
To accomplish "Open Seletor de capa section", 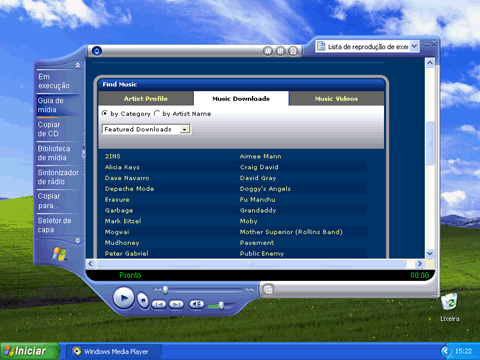I will point(54,225).
